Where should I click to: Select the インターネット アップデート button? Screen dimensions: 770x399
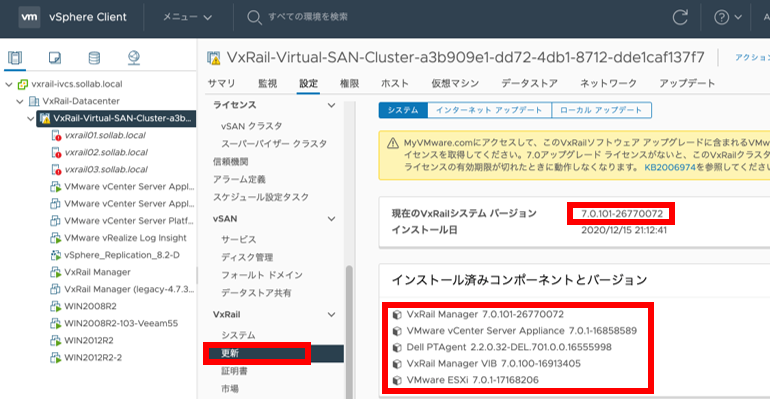coord(490,110)
